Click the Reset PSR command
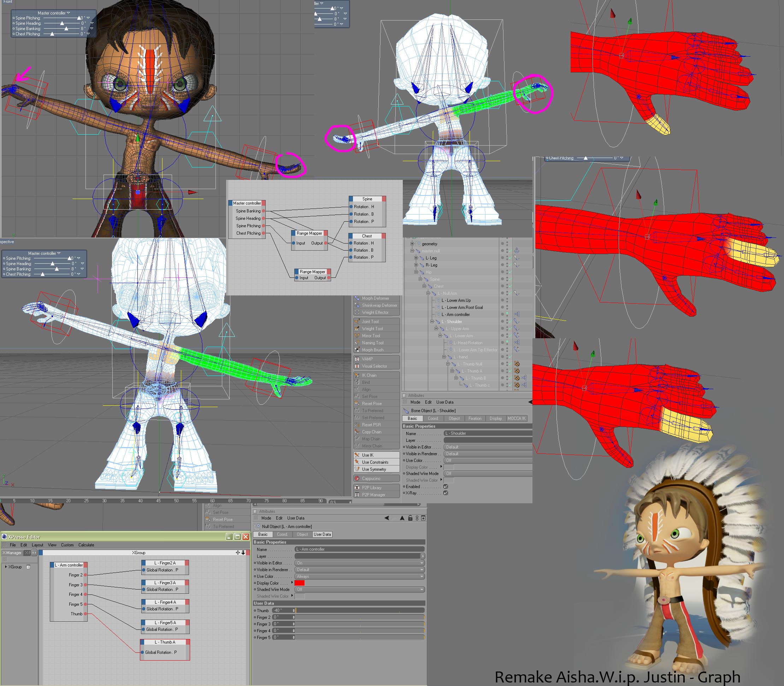Screen dimensions: 784x686 tap(371, 424)
